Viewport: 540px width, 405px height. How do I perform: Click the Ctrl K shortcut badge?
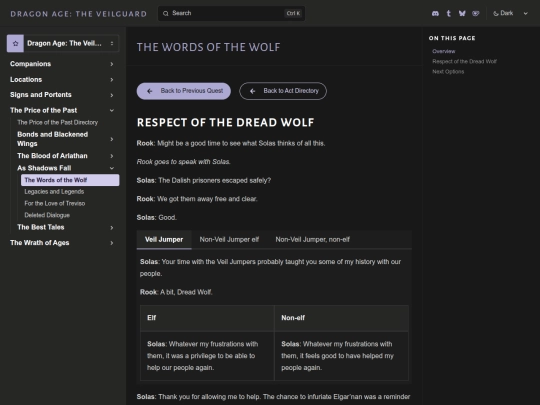click(x=293, y=13)
